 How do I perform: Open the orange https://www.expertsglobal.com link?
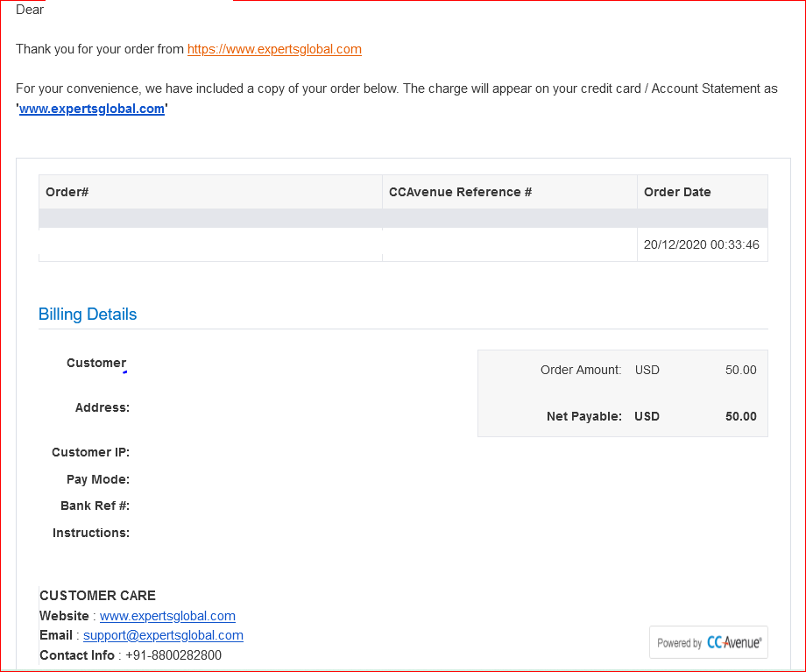point(274,49)
